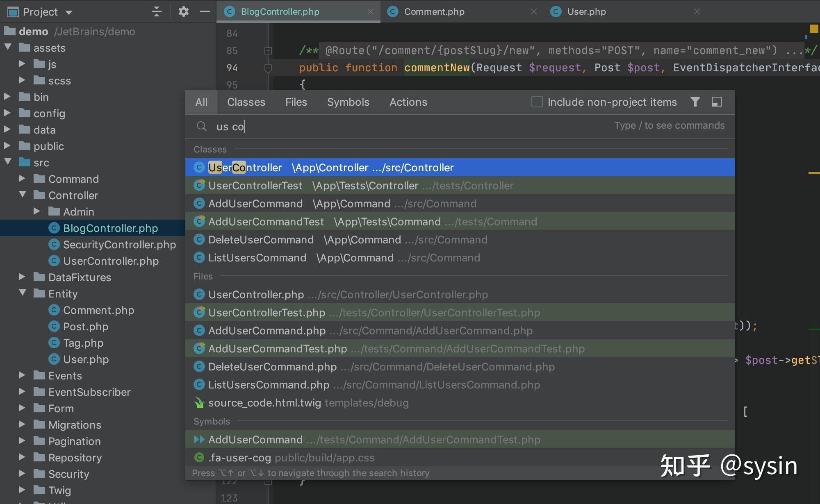Click the collapse all icon in Project panel
This screenshot has width=820, height=504.
[x=156, y=11]
